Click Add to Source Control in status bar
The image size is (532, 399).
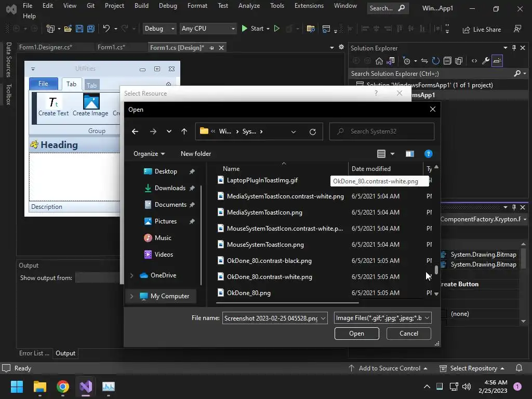[388, 368]
